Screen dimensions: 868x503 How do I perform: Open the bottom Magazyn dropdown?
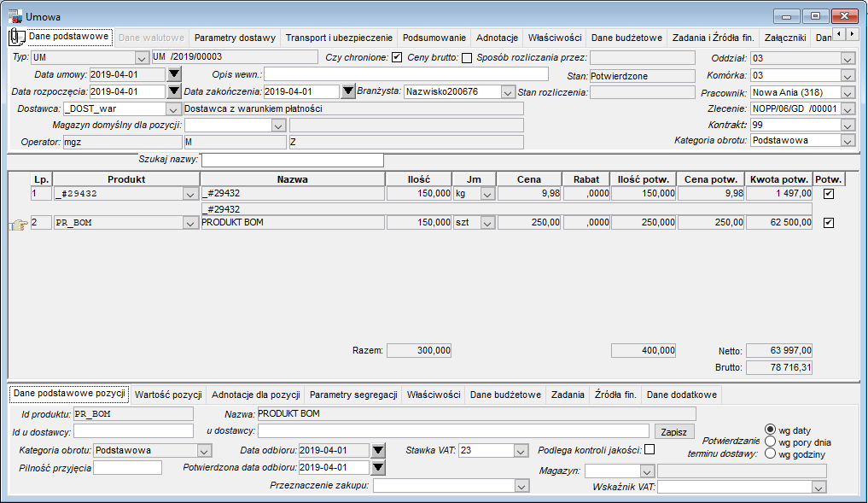[x=647, y=471]
